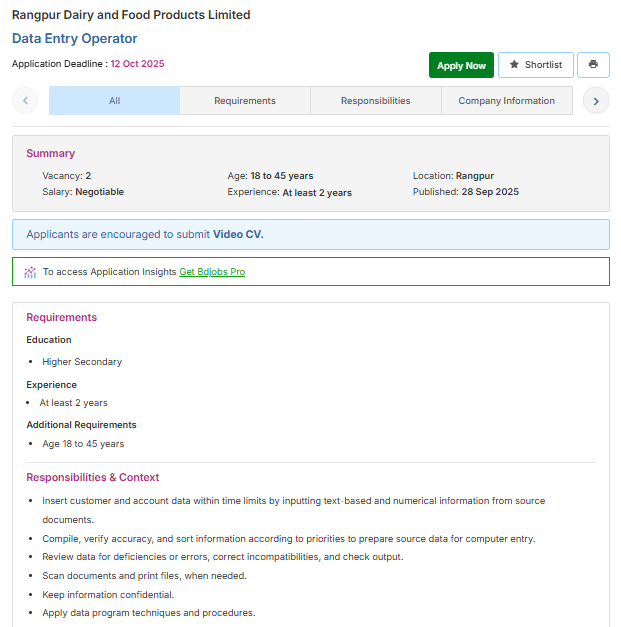Go to the Company Information tab
The height and width of the screenshot is (627, 621).
(x=506, y=101)
